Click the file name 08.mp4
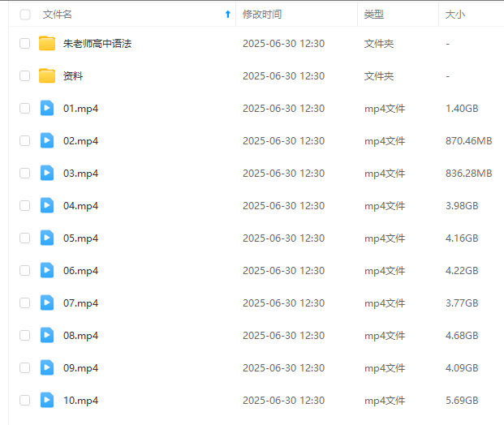 coord(80,336)
